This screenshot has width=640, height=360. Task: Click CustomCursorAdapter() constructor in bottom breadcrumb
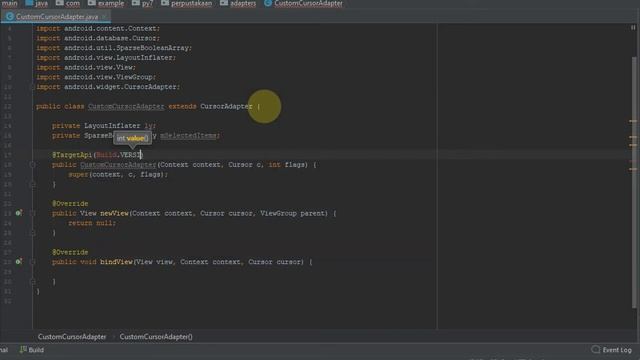[x=156, y=337]
